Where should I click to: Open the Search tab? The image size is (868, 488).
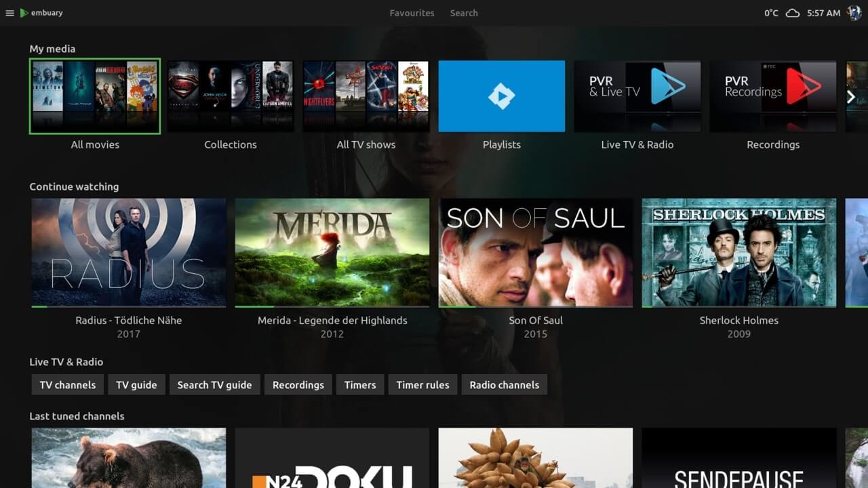(464, 13)
